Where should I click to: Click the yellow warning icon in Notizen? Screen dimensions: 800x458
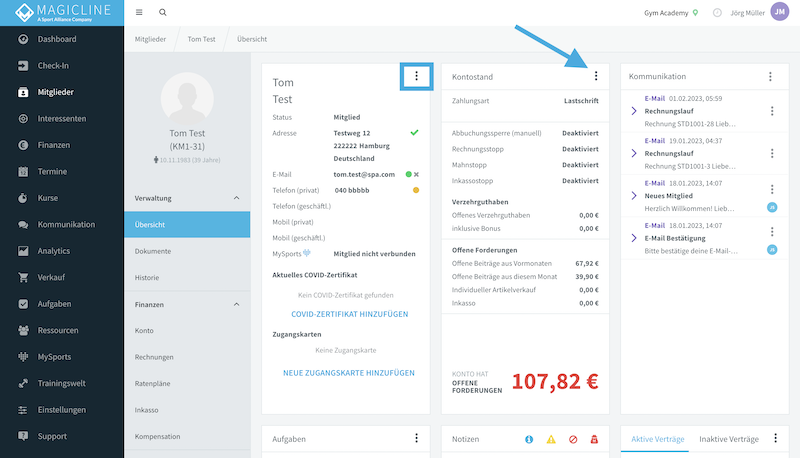pyautogui.click(x=551, y=439)
